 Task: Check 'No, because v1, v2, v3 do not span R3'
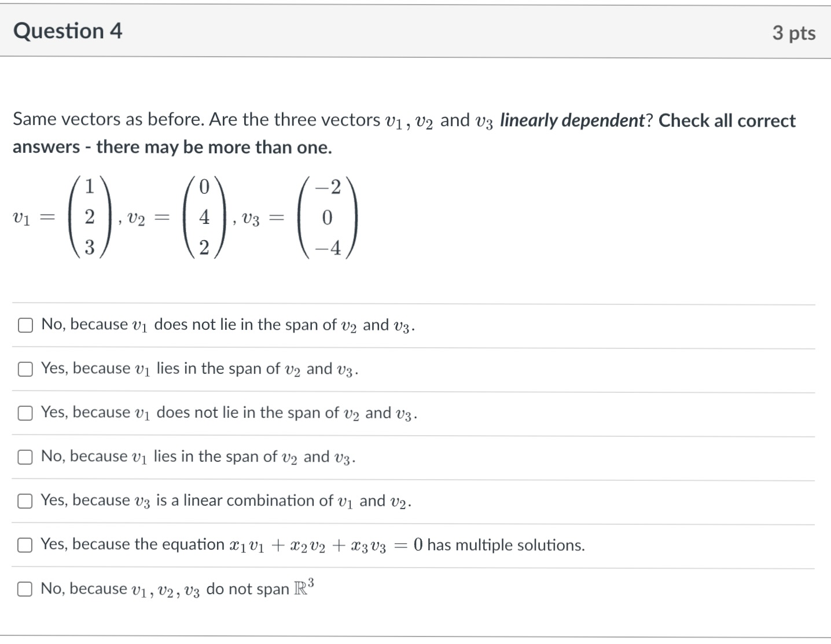point(25,589)
